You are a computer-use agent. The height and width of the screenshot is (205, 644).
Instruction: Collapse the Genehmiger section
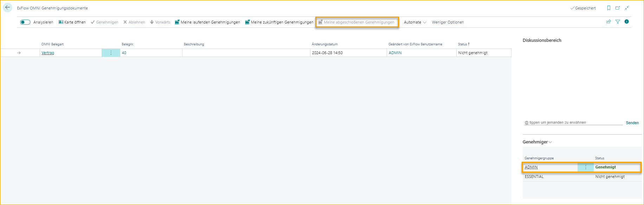537,142
